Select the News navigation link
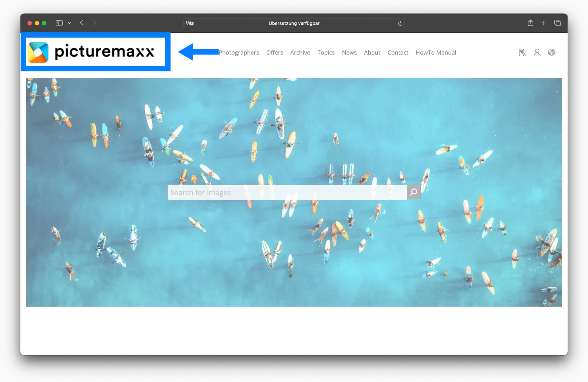Image resolution: width=588 pixels, height=382 pixels. pyautogui.click(x=349, y=52)
